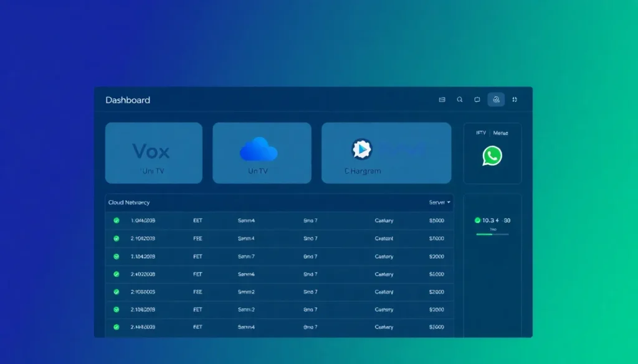
Task: Click the Cloud Netrarcy table heading
Action: click(129, 202)
